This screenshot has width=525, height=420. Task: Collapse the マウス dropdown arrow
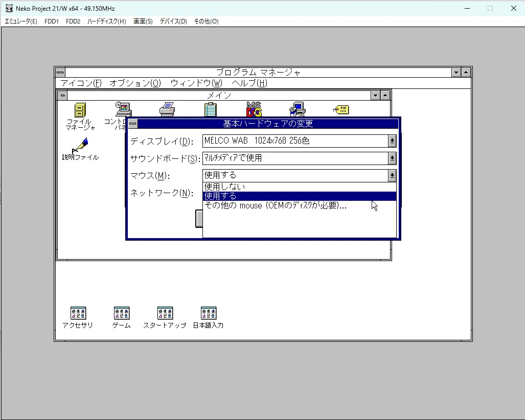point(392,175)
